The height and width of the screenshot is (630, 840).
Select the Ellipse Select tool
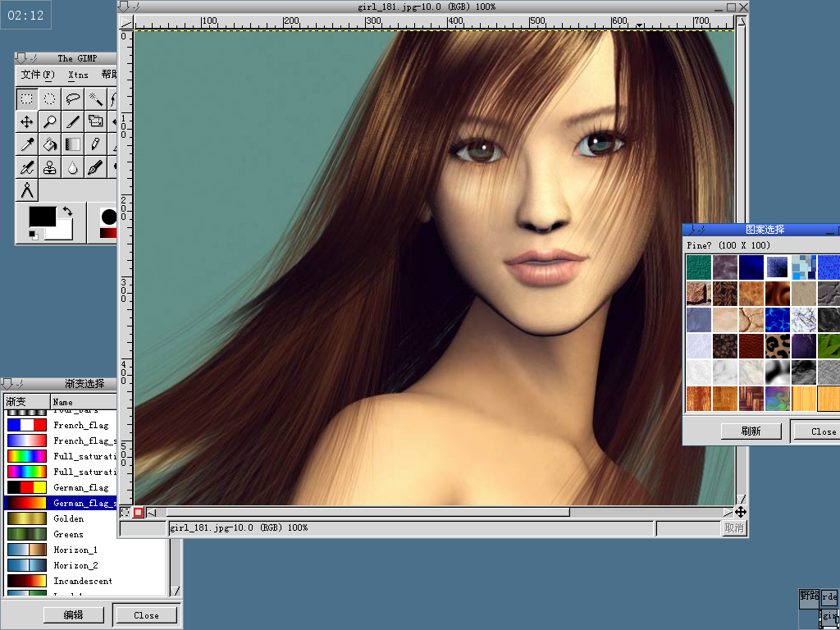coord(50,99)
